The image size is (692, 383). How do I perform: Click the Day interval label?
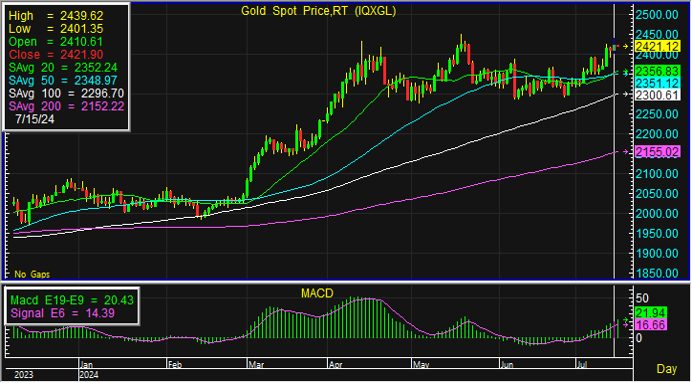(667, 369)
